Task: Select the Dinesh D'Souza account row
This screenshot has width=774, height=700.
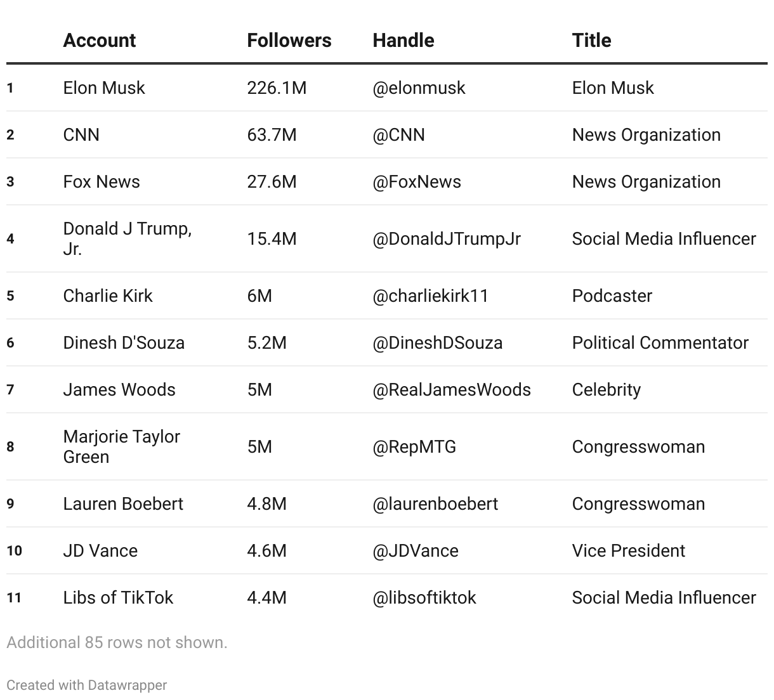Action: [124, 343]
